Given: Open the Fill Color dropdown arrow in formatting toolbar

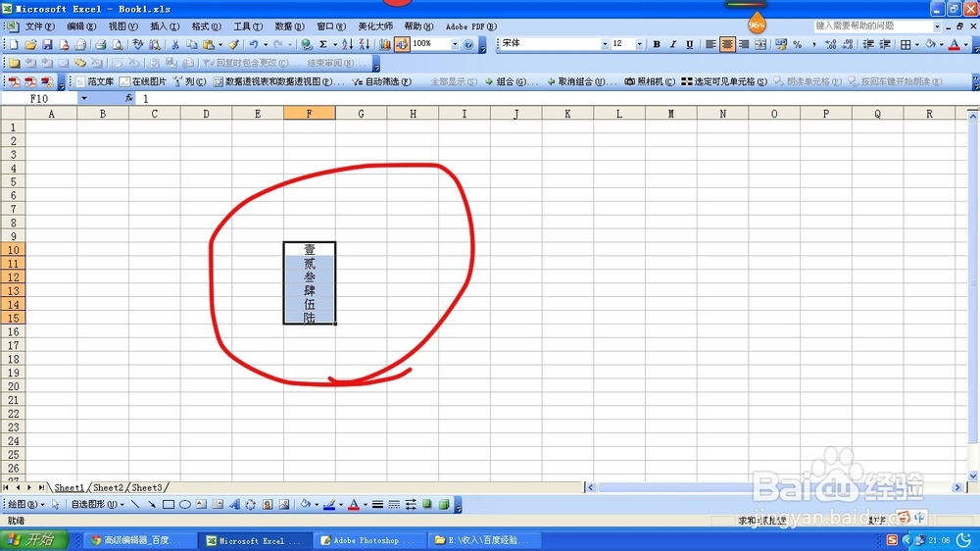Looking at the screenshot, I should (941, 44).
